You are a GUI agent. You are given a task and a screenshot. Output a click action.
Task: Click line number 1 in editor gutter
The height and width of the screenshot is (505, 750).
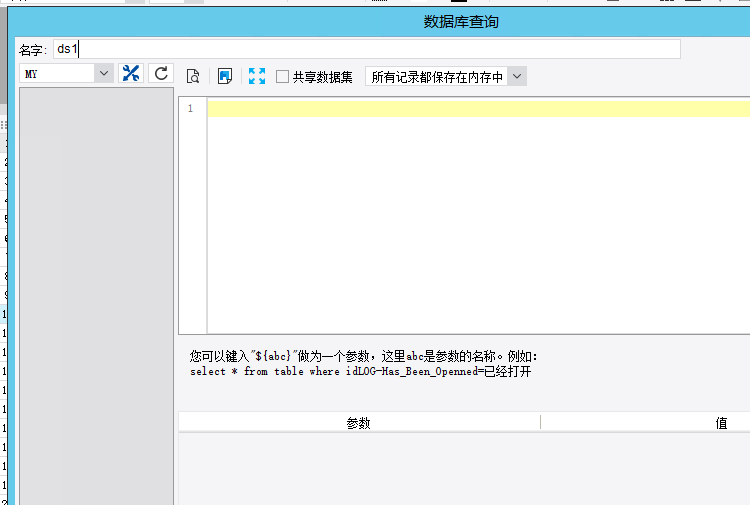(x=190, y=109)
